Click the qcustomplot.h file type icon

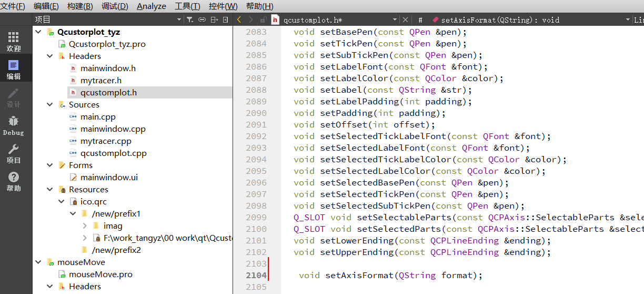click(x=275, y=19)
